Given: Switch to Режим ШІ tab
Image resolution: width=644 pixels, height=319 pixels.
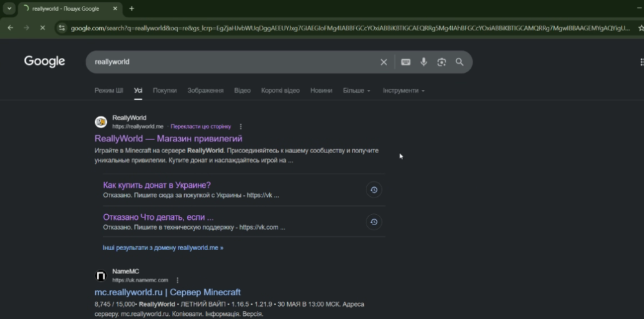Looking at the screenshot, I should (x=109, y=91).
